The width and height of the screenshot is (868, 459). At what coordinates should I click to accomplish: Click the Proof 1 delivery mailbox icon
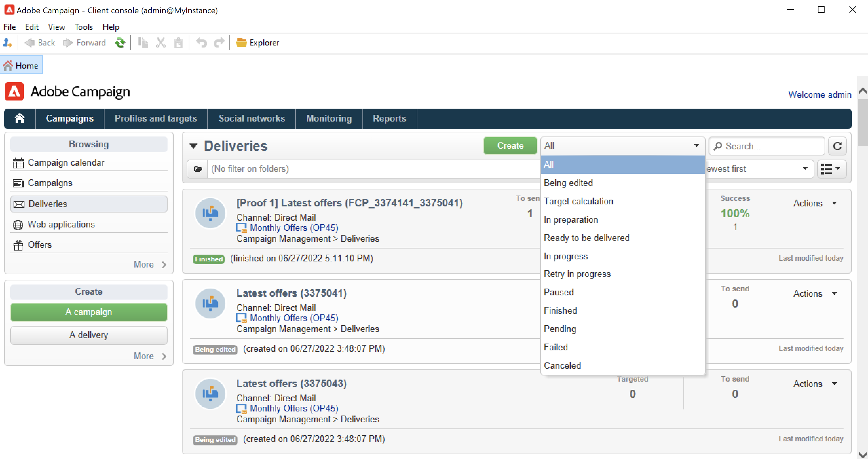point(210,213)
